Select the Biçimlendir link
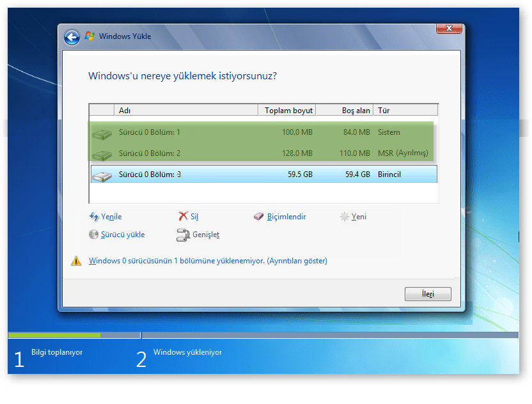This screenshot has width=532, height=404. click(x=286, y=217)
